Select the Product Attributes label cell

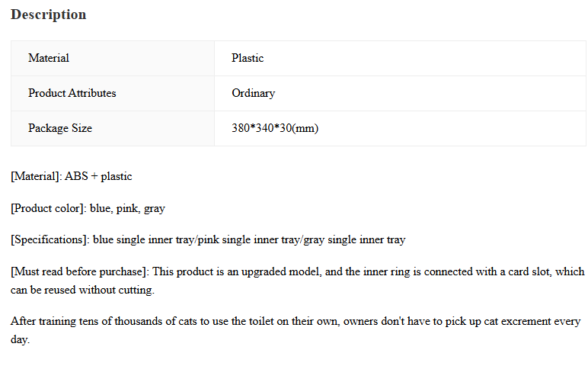113,93
